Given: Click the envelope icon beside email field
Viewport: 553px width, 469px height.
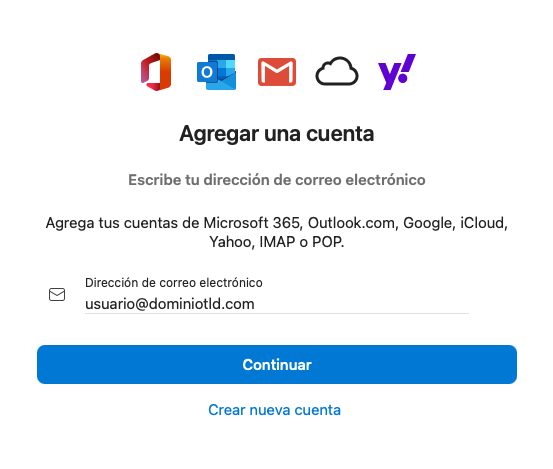Looking at the screenshot, I should pyautogui.click(x=57, y=294).
